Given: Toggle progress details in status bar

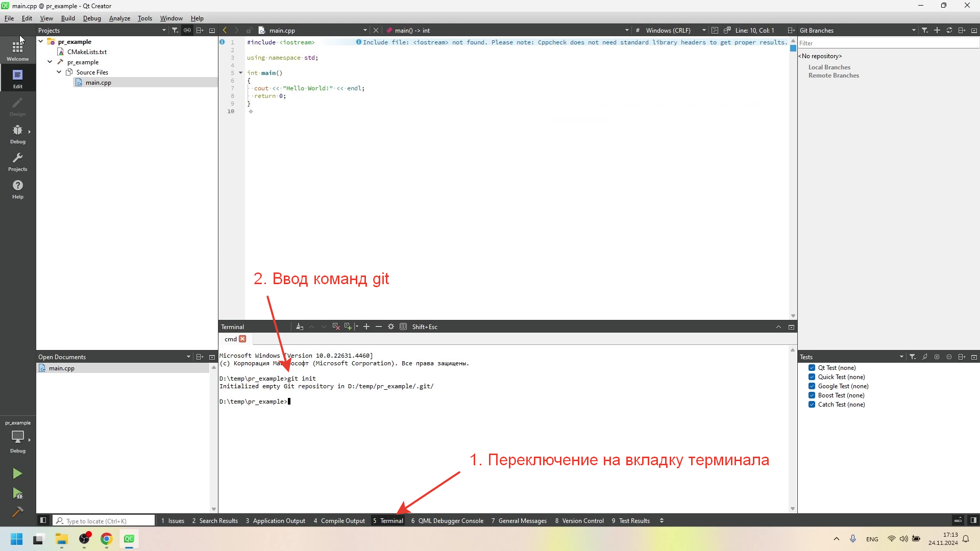Looking at the screenshot, I should click(x=958, y=520).
